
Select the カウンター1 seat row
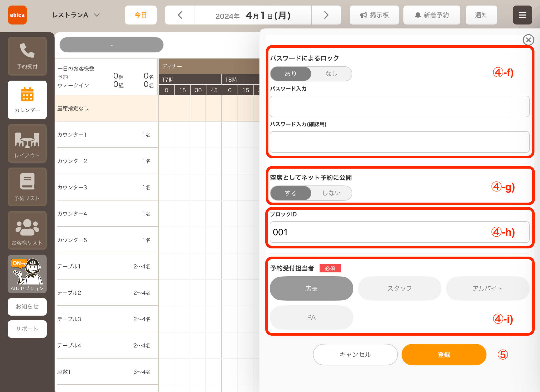[106, 135]
